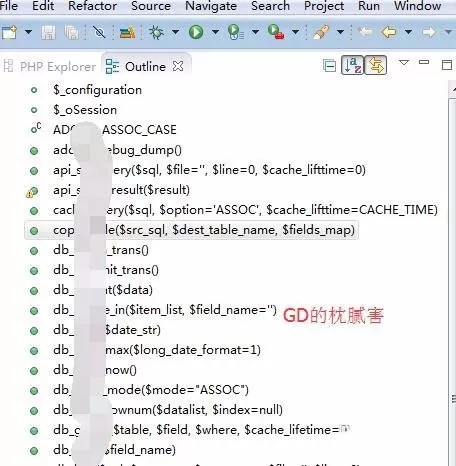This screenshot has height=466, width=456.
Task: Expand the flashlight Search dropdown arrow
Action: (340, 32)
